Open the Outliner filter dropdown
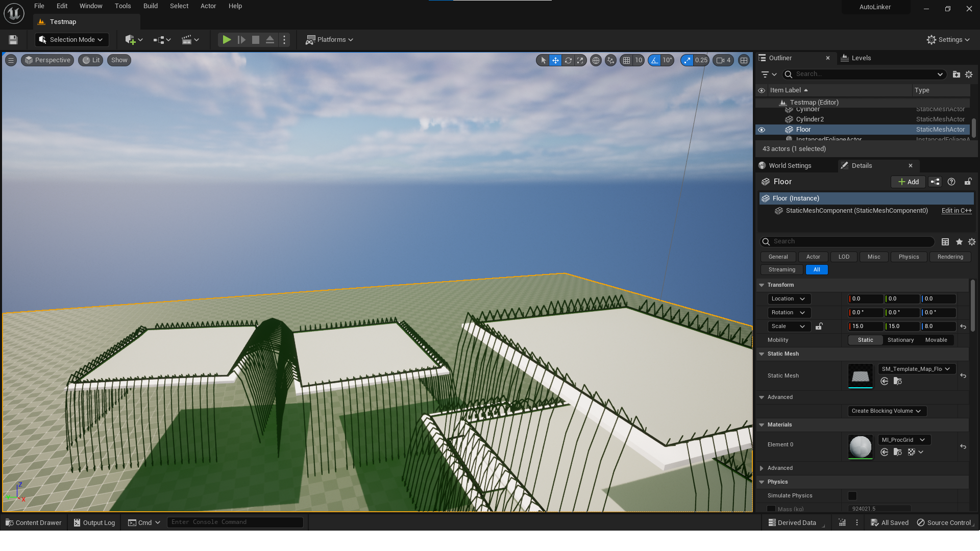 coord(769,74)
